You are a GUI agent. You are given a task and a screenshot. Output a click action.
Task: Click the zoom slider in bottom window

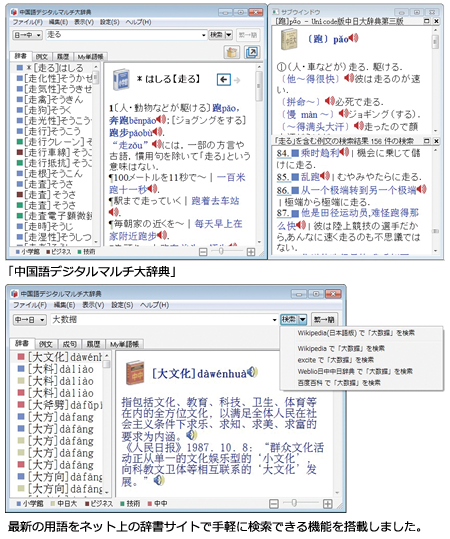(294, 503)
